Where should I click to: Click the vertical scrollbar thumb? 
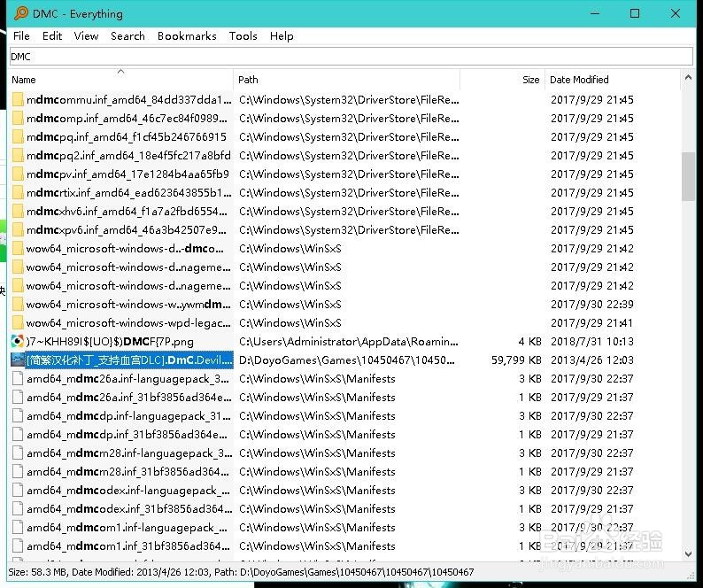point(688,177)
